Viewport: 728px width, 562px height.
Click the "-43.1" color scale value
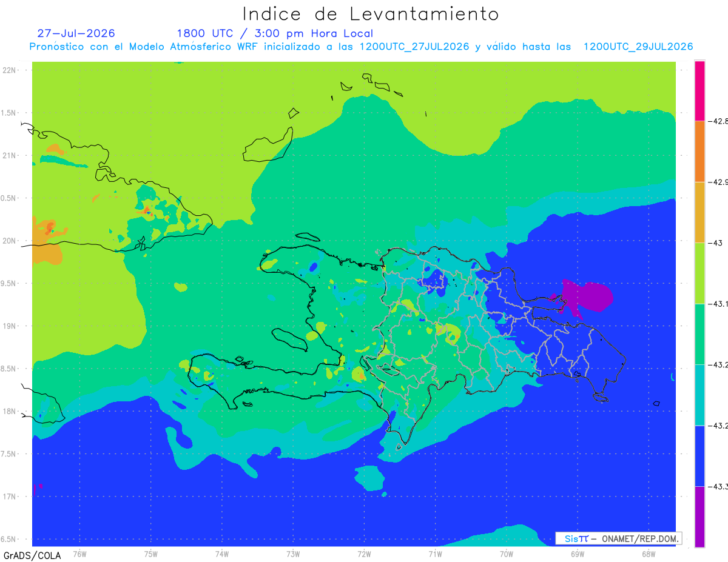[718, 304]
